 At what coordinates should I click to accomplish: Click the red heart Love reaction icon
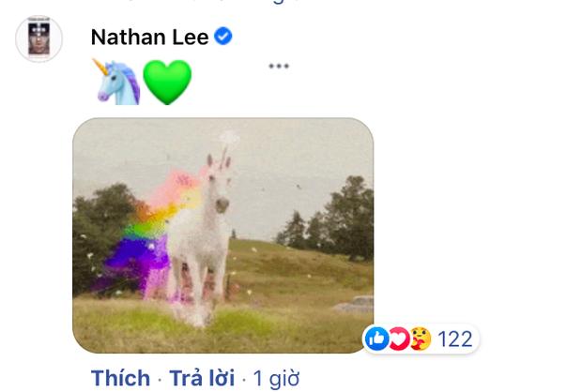tap(399, 339)
